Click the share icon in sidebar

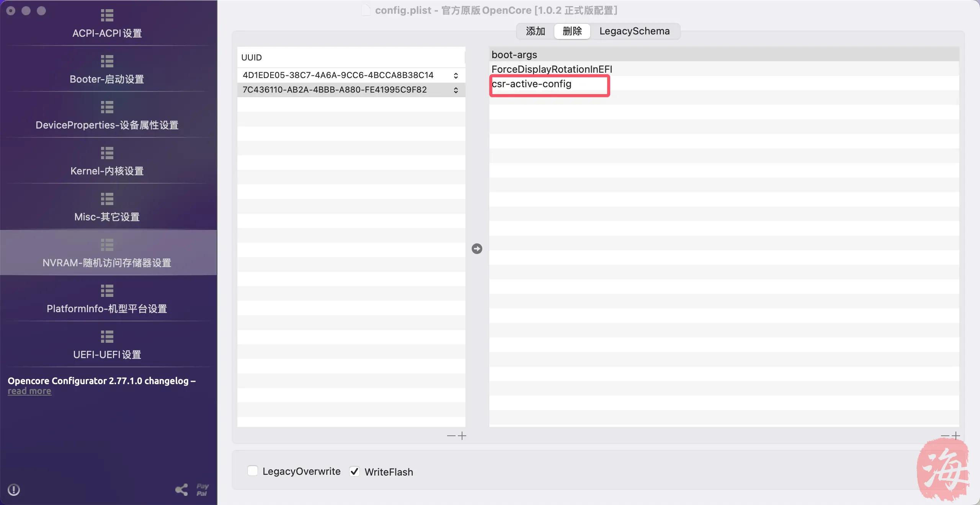click(x=181, y=490)
